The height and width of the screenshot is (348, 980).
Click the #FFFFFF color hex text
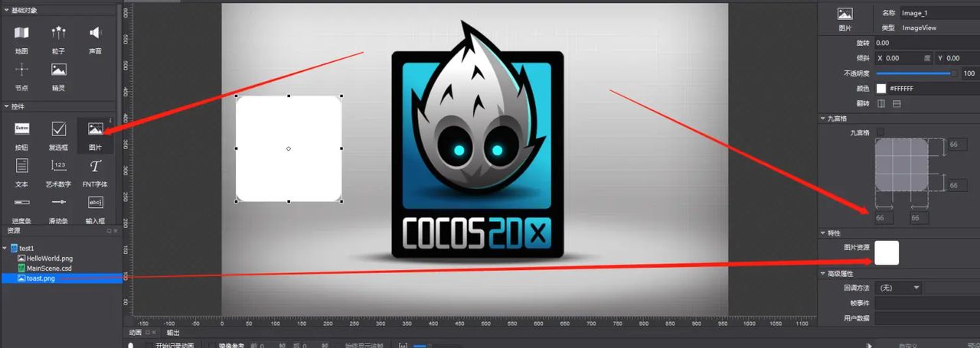pos(902,89)
